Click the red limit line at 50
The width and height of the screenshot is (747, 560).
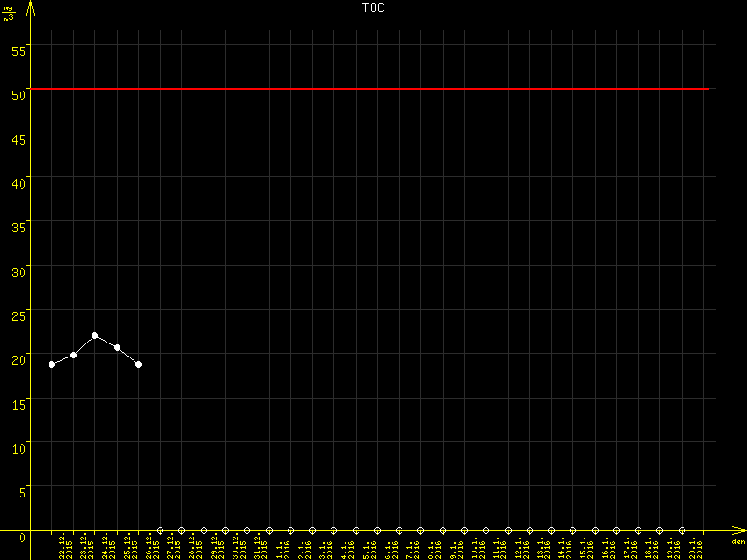373,89
